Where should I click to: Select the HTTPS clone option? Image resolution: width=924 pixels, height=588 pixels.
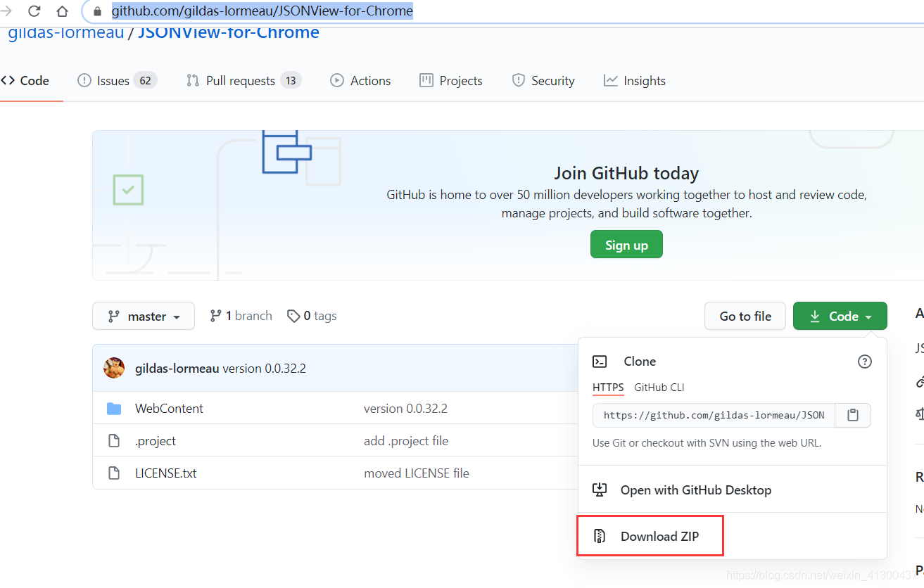(607, 387)
